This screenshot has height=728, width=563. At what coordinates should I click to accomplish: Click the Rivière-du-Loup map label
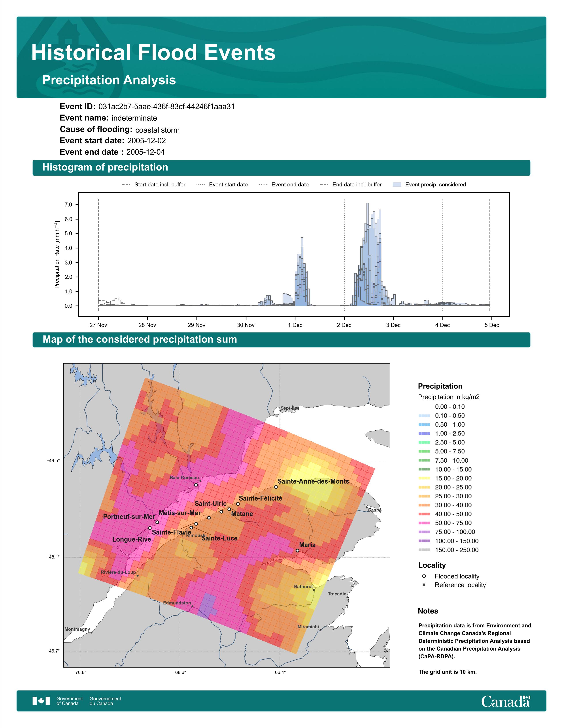coord(118,572)
